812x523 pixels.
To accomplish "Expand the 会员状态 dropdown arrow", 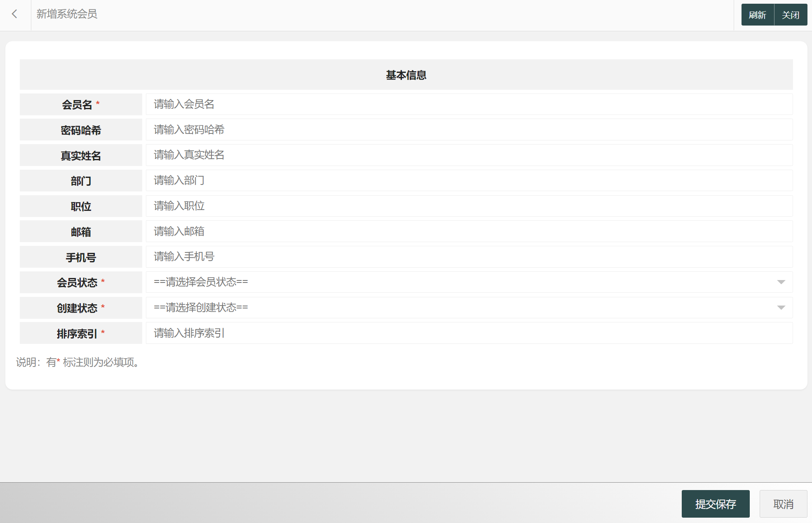I will (x=781, y=282).
